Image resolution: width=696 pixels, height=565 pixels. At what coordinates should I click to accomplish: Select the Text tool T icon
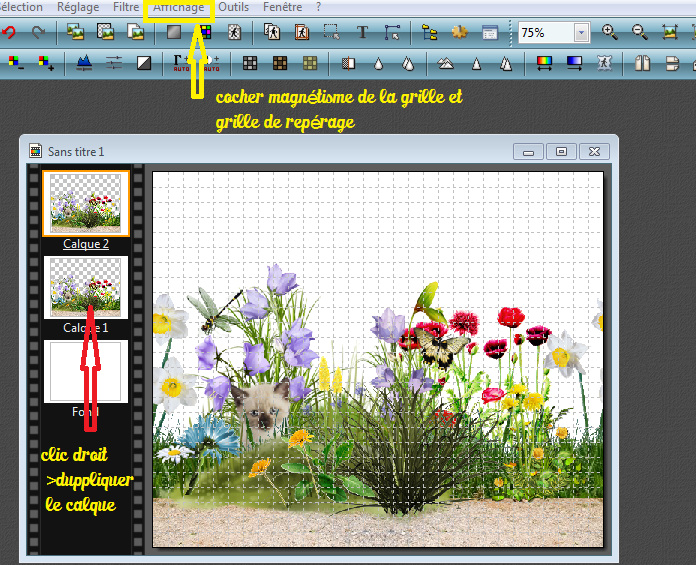click(x=362, y=32)
